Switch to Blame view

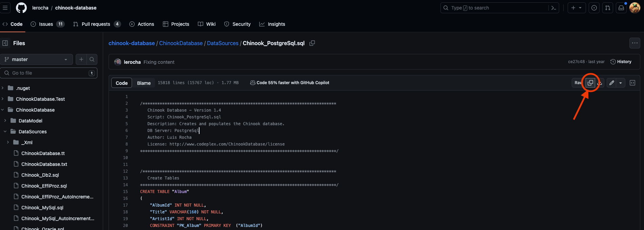[x=144, y=83]
